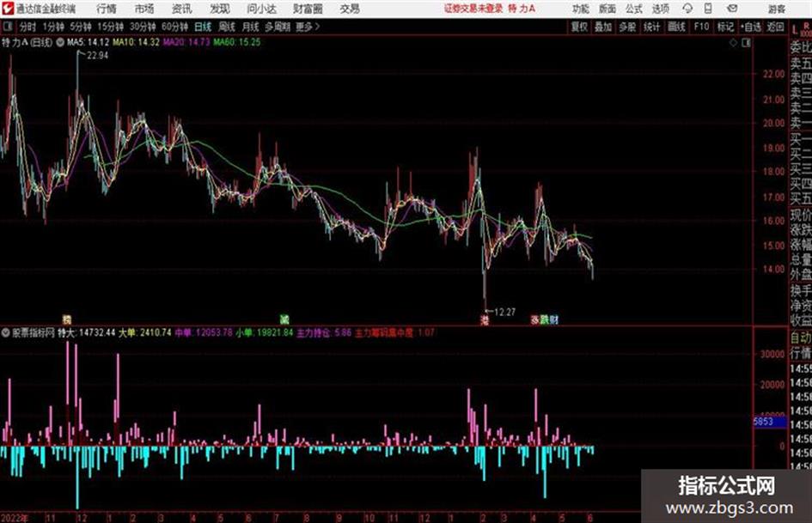Viewport: 812px width, 523px height.
Task: Switch to 5分钟 period tab
Action: tap(81, 27)
